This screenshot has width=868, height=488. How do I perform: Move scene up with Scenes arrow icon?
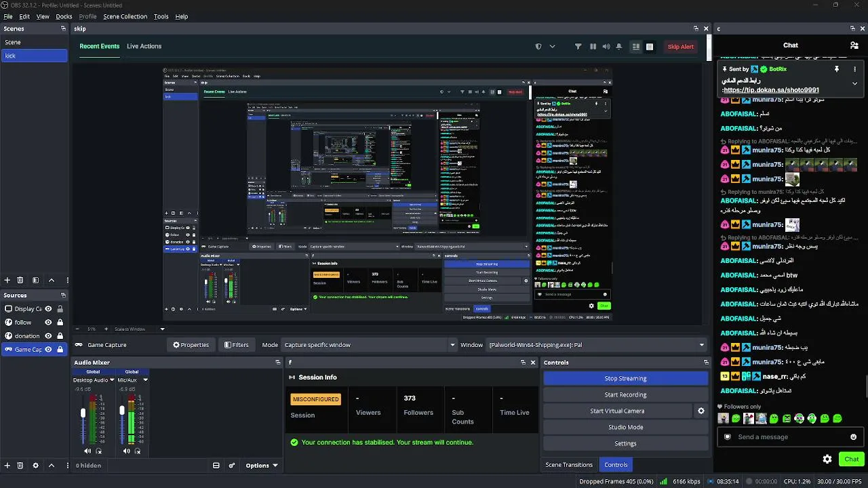pos(52,280)
